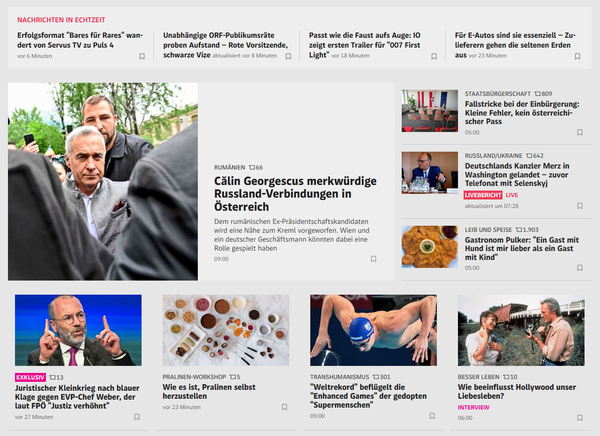Open the Liveblog tag on Merz article

click(483, 195)
